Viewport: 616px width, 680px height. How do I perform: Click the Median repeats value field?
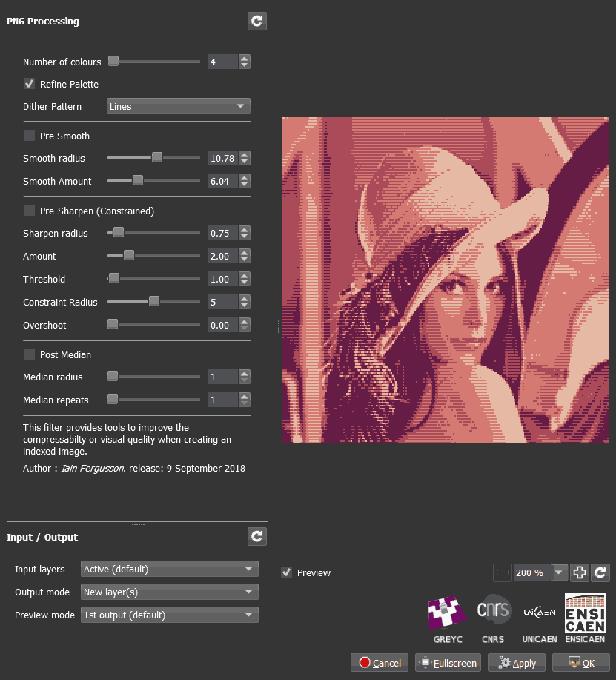click(223, 400)
